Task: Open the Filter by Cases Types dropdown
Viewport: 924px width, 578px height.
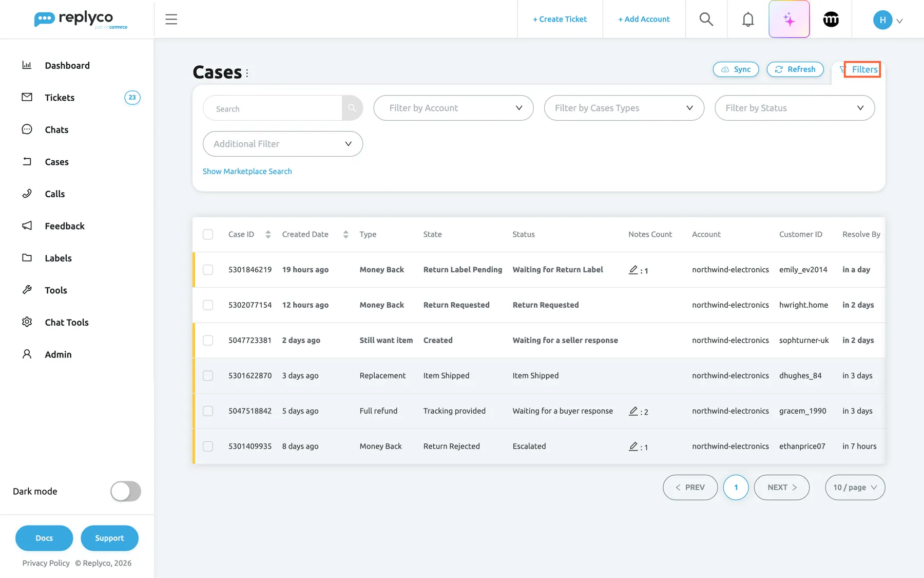Action: pos(624,108)
